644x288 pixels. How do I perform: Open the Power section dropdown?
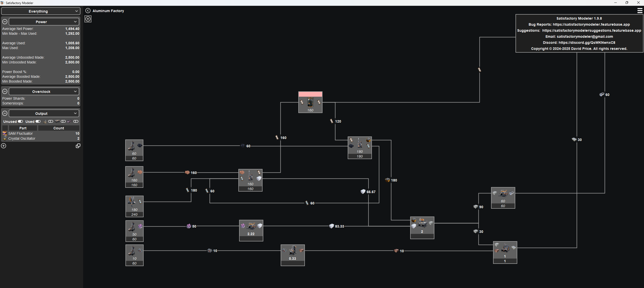tap(44, 22)
